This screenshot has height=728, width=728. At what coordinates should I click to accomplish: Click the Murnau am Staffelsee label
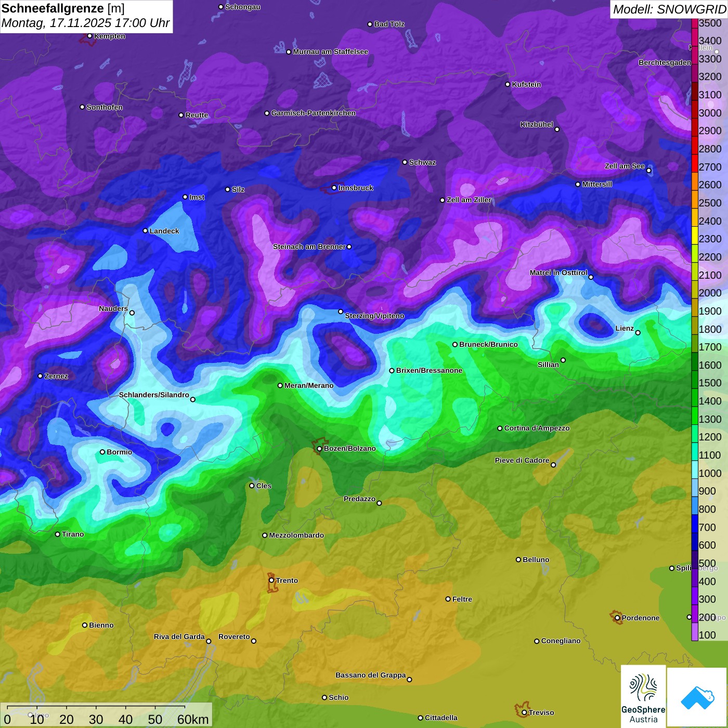330,51
